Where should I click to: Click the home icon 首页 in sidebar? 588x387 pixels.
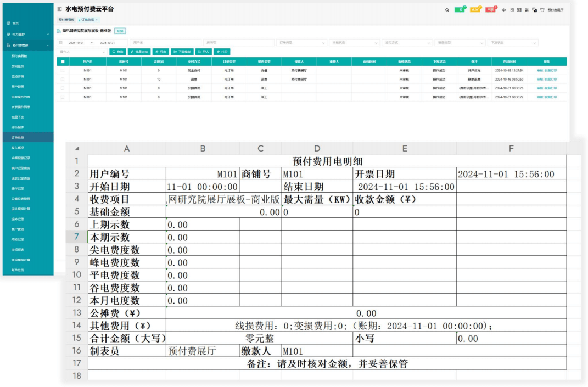8,23
